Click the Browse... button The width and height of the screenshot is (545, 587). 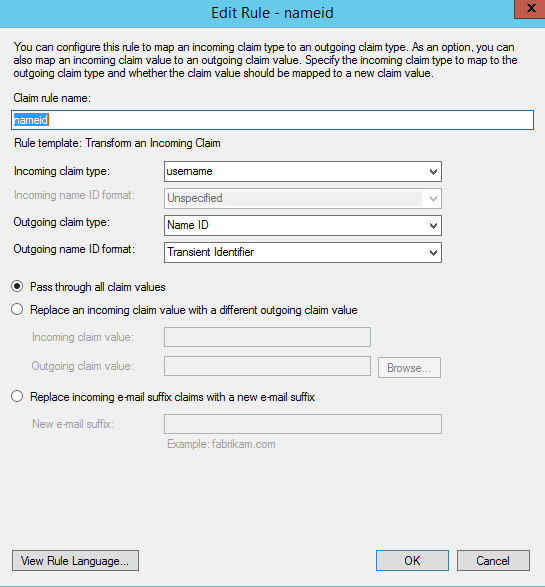point(409,368)
